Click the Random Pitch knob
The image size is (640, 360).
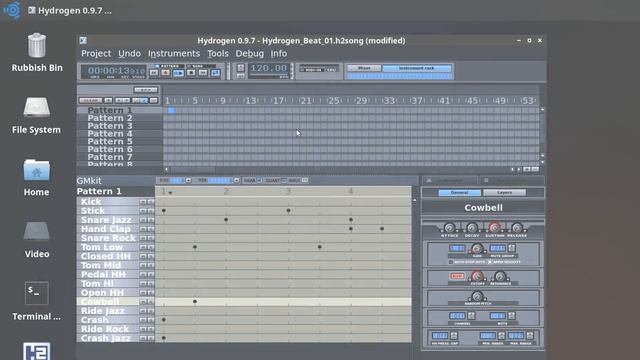click(x=477, y=296)
